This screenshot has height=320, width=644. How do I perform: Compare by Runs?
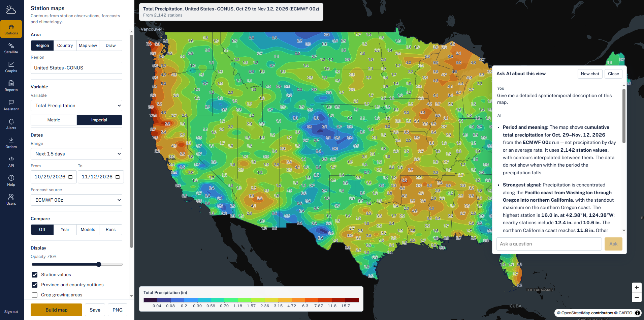(110, 230)
